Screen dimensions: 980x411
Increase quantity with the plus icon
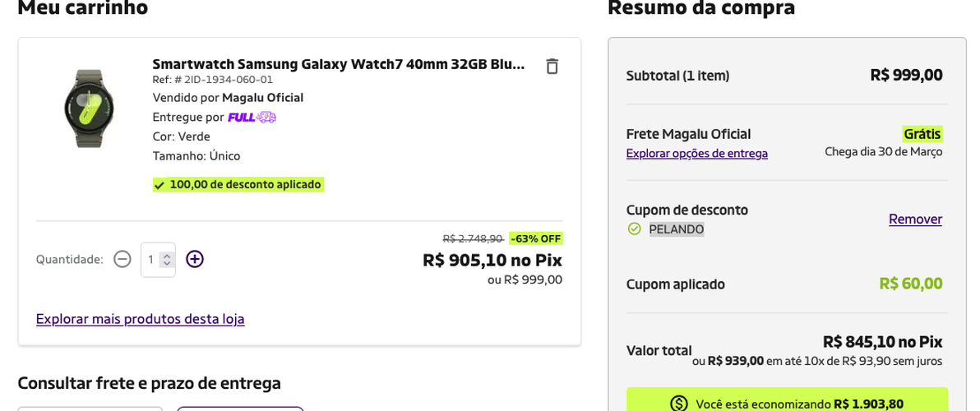pos(195,259)
